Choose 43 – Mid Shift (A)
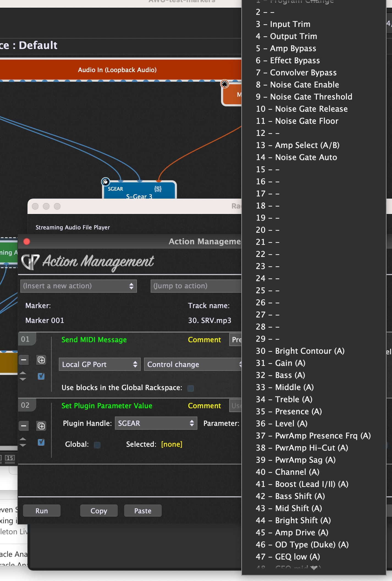 click(314, 508)
